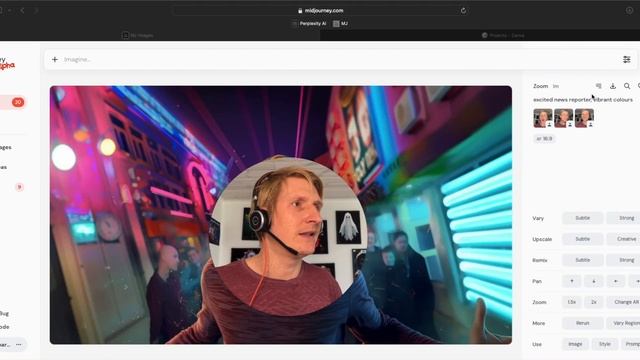Click the downloads icon in the browser toolbar
This screenshot has height=360, width=640.
point(629,11)
